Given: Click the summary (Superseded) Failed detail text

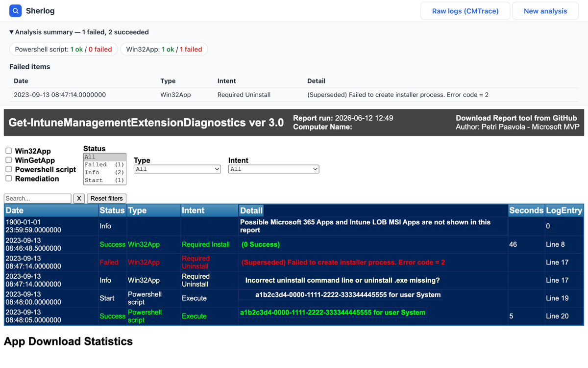Looking at the screenshot, I should (398, 95).
